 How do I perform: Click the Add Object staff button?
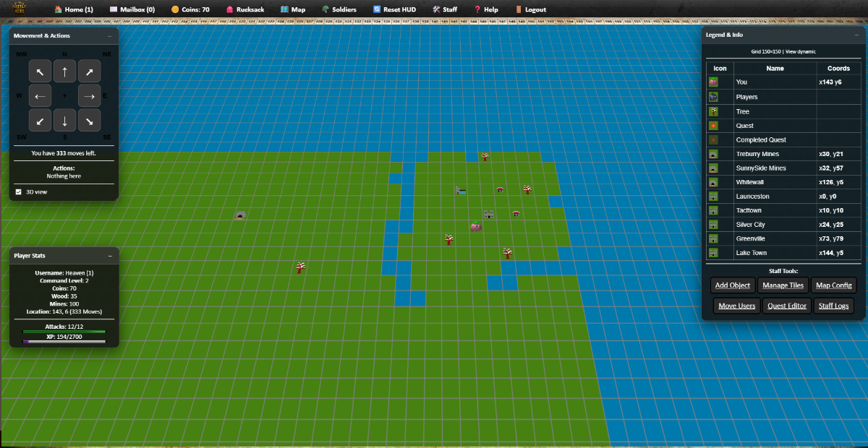click(732, 285)
